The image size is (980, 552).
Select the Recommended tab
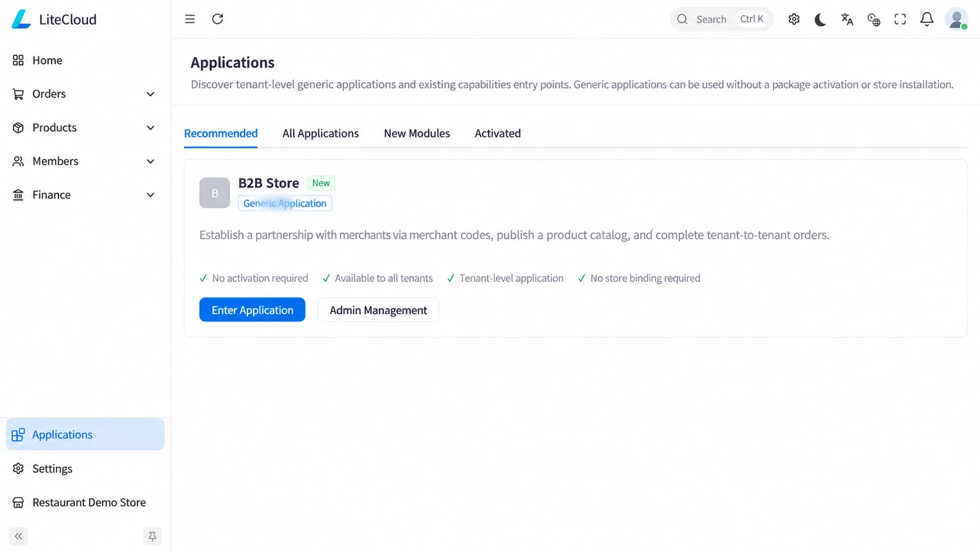(221, 133)
